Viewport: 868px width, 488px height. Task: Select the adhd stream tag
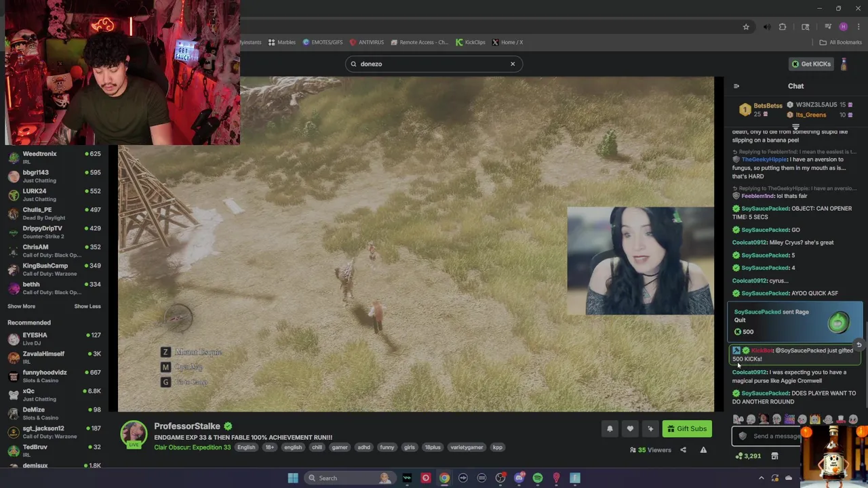364,447
